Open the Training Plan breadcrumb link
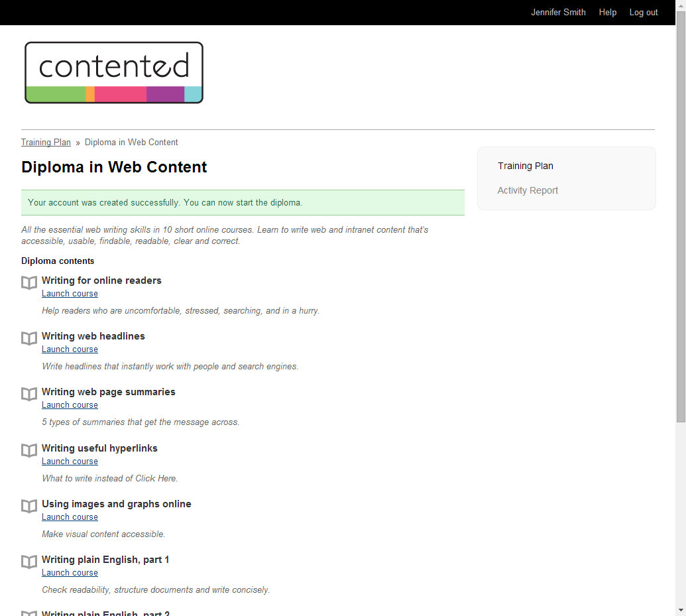The width and height of the screenshot is (686, 616). coord(46,142)
